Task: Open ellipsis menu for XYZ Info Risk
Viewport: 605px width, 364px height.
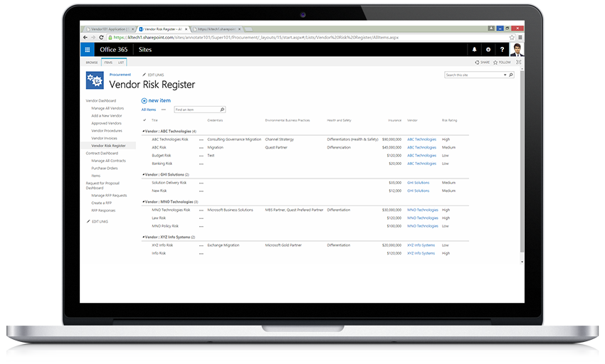Action: pos(201,245)
